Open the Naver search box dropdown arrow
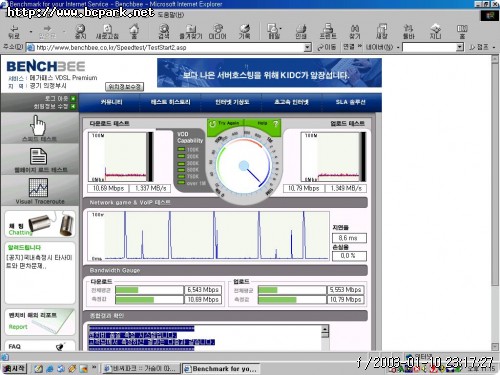The image size is (500, 375). tap(460, 47)
